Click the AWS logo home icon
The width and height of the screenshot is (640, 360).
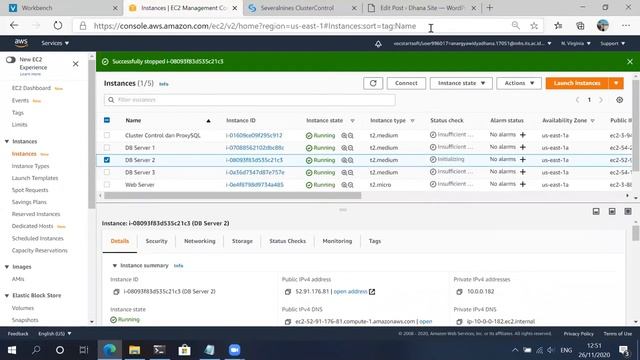(21, 43)
